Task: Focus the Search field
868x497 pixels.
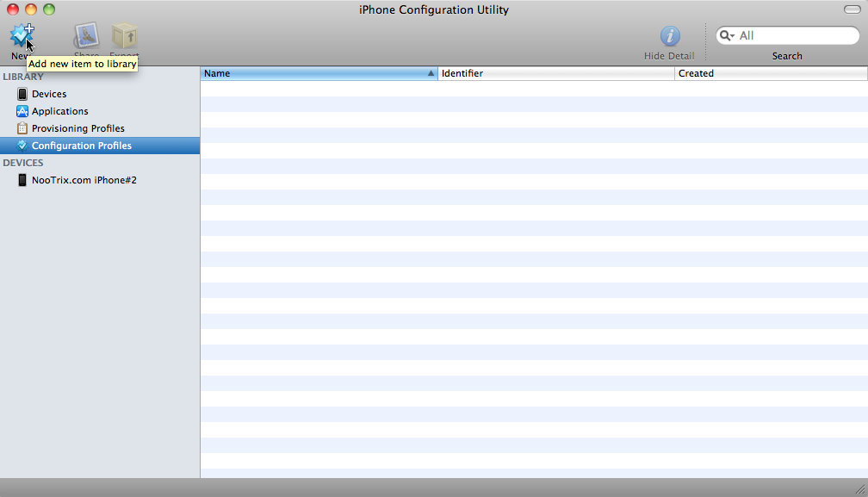Action: click(787, 35)
